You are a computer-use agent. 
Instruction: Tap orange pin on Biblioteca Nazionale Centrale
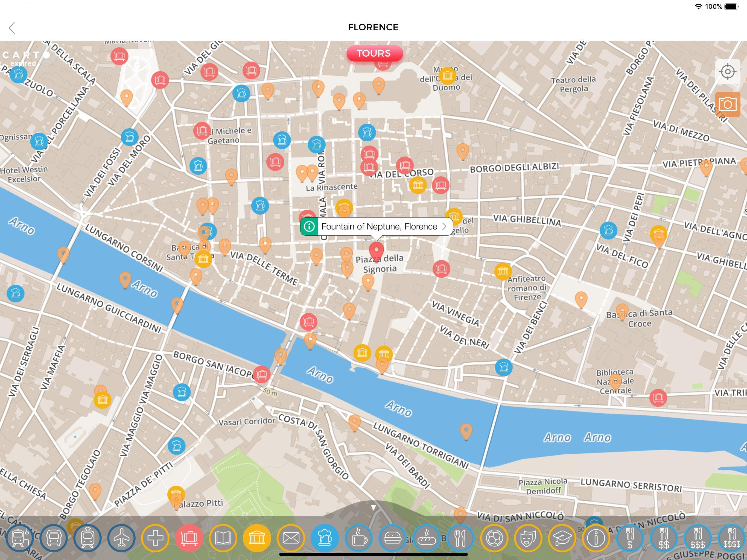click(x=616, y=382)
